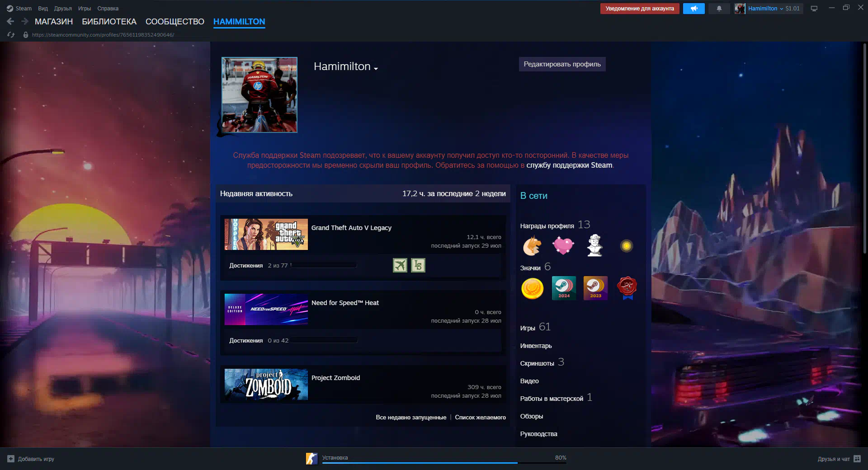Select the HAMIMILTON tab

click(x=239, y=22)
